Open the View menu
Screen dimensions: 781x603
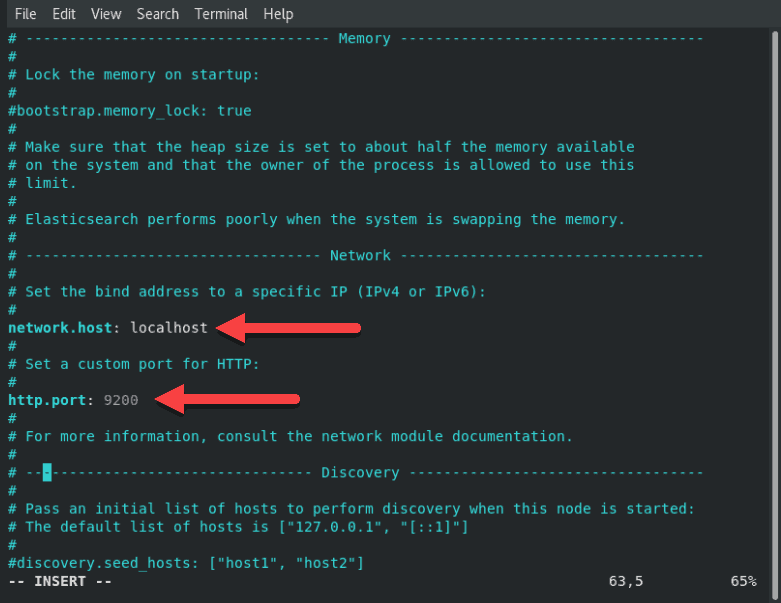point(106,14)
